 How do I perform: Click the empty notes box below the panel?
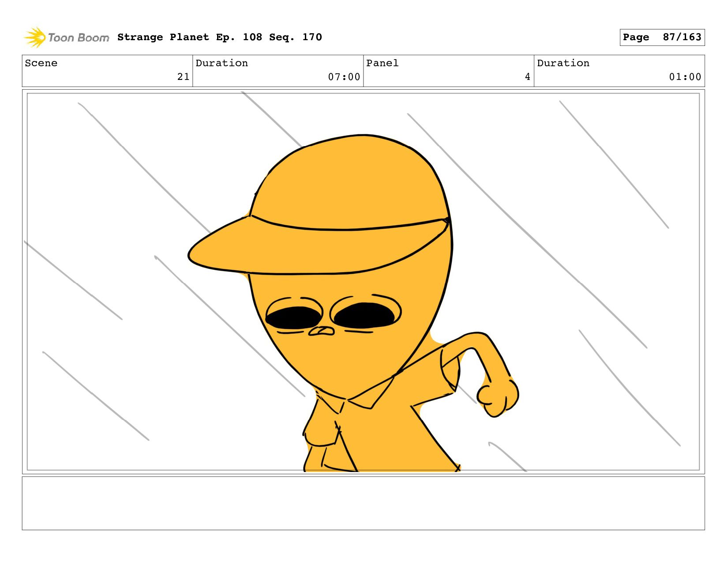point(363,503)
